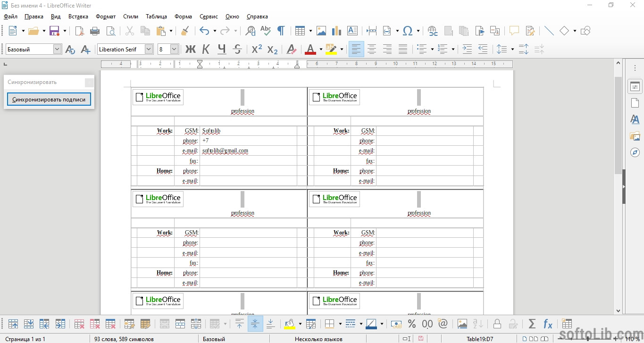Export document directly as PDF

point(80,31)
